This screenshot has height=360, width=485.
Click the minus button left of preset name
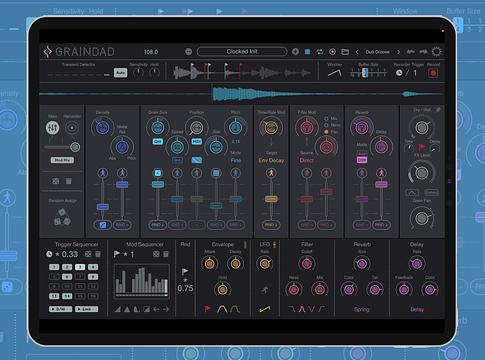[x=188, y=52]
